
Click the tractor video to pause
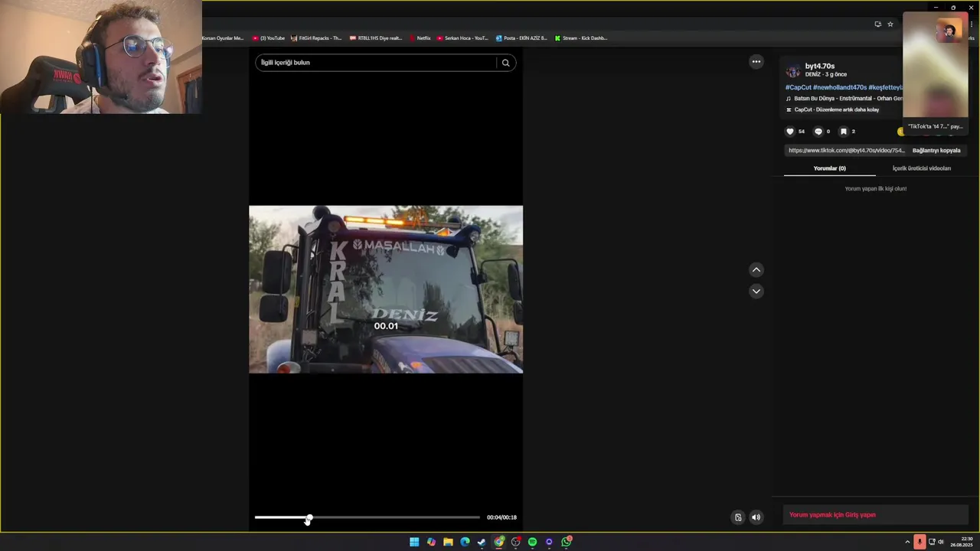pos(386,289)
